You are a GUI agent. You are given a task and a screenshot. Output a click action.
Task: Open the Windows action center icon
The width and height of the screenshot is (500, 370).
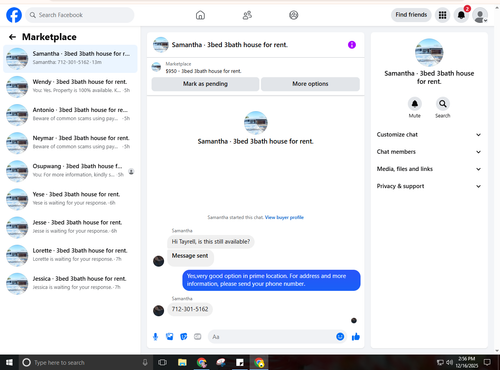click(x=487, y=362)
